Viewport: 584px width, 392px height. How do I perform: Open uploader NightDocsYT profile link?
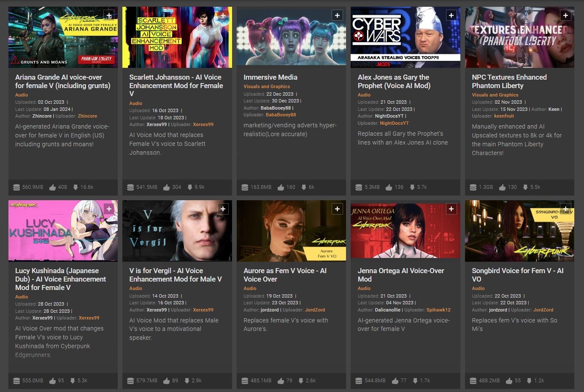(394, 123)
